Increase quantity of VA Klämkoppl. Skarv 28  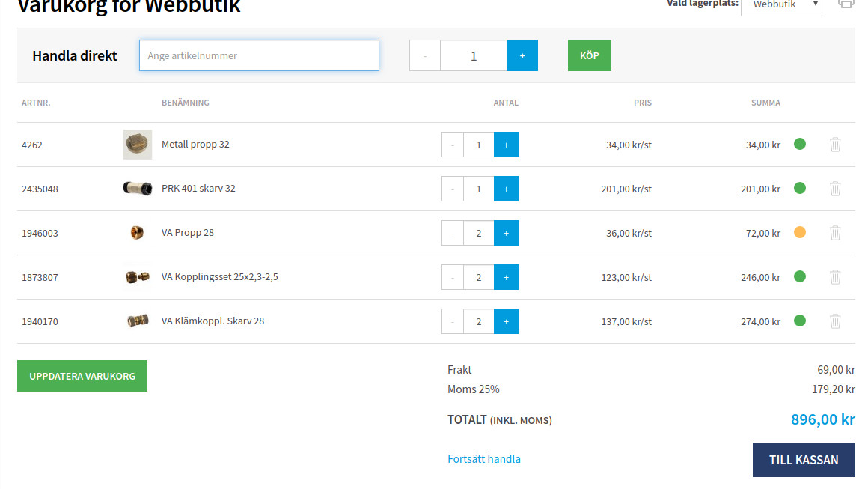[x=506, y=321]
